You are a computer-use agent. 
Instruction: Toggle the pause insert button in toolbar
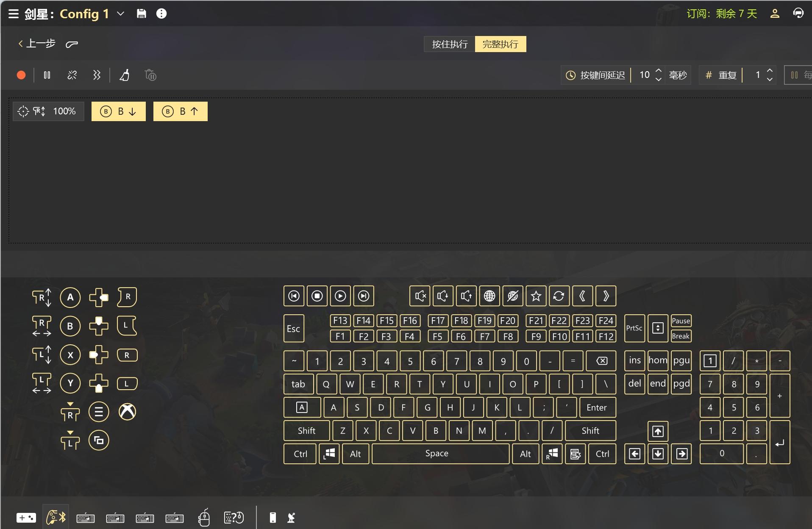point(47,75)
